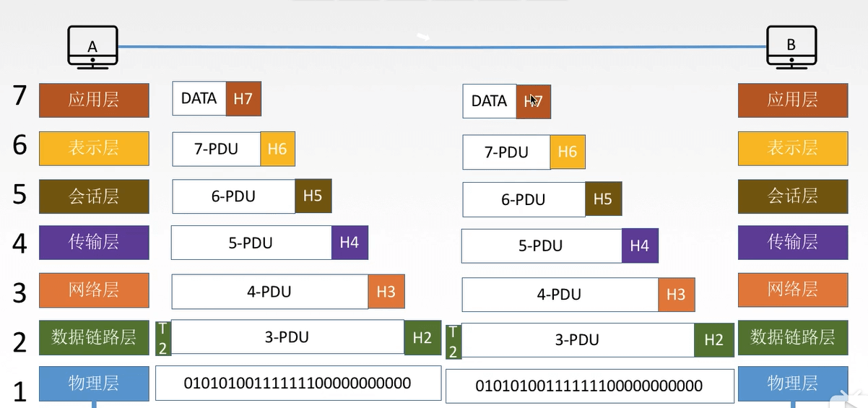Select host A's 网络层 layer box
Image resolution: width=868 pixels, height=408 pixels.
(x=94, y=290)
